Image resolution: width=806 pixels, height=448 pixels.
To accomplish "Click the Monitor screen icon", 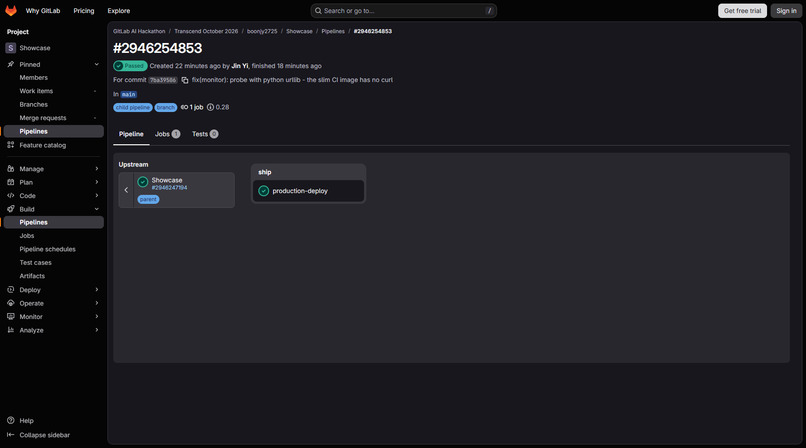I will click(10, 316).
